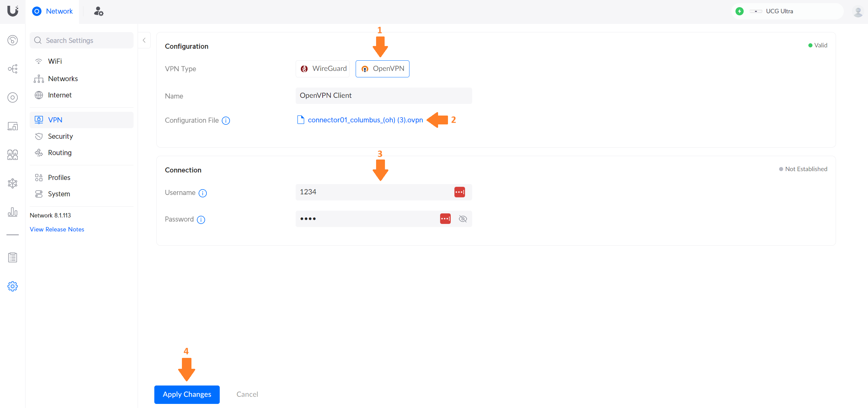Viewport: 868px width, 408px height.
Task: Open the Settings gear icon
Action: click(x=13, y=286)
